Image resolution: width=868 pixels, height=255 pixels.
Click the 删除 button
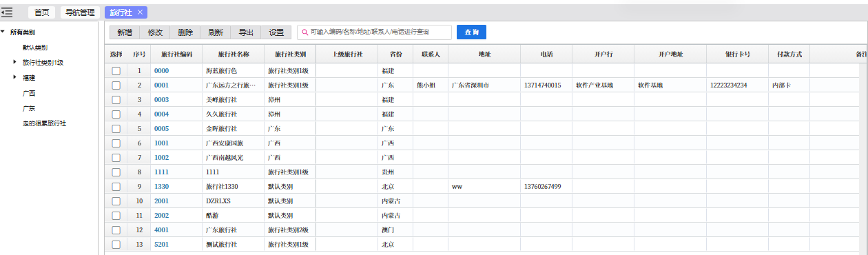pos(185,32)
